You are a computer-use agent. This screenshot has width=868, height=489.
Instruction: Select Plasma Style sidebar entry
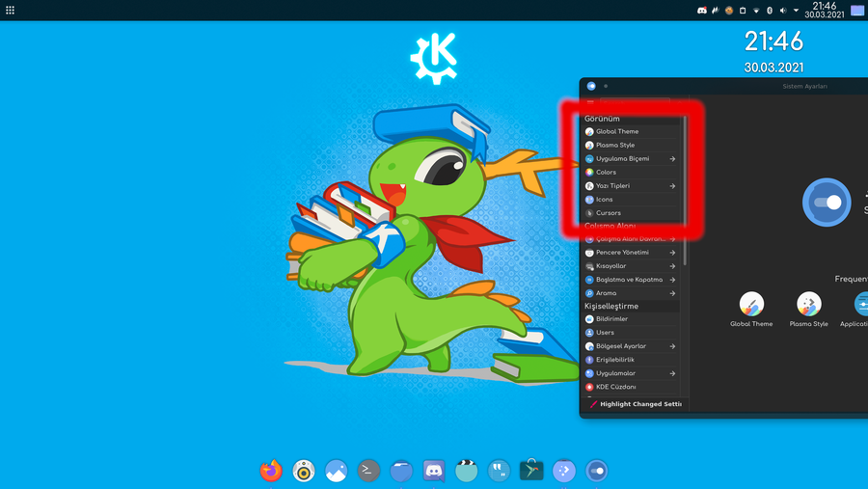(615, 145)
